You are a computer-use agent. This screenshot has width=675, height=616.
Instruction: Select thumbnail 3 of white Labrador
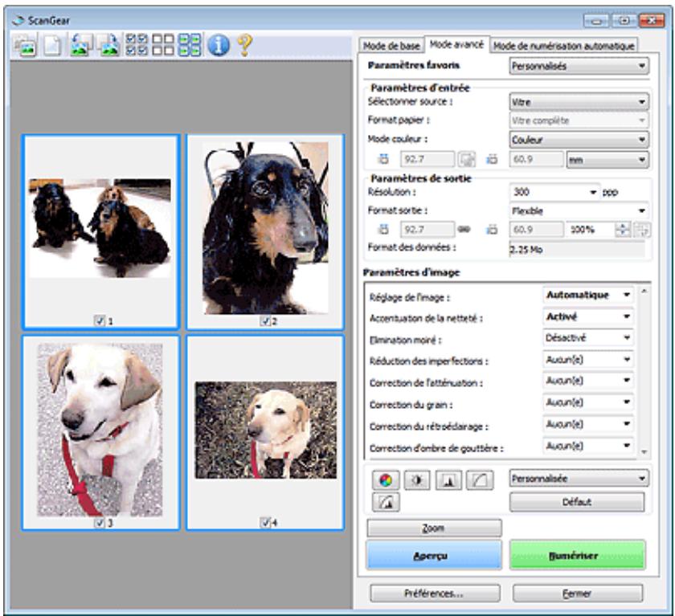click(100, 432)
